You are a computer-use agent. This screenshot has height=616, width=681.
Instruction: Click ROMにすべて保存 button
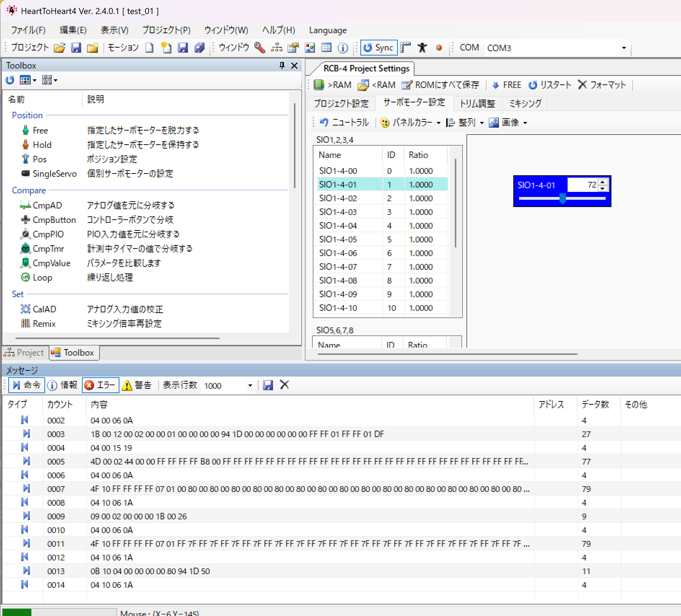point(440,85)
